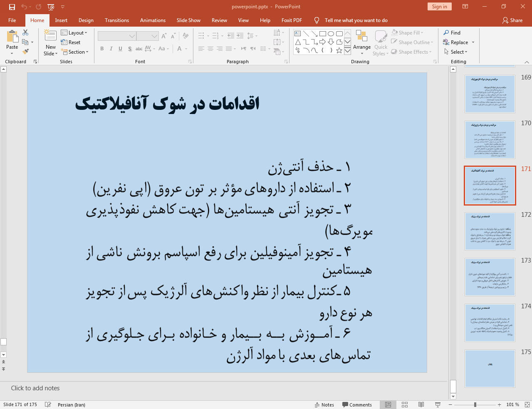532x409 pixels.
Task: Open the Transitions tab
Action: 117,20
